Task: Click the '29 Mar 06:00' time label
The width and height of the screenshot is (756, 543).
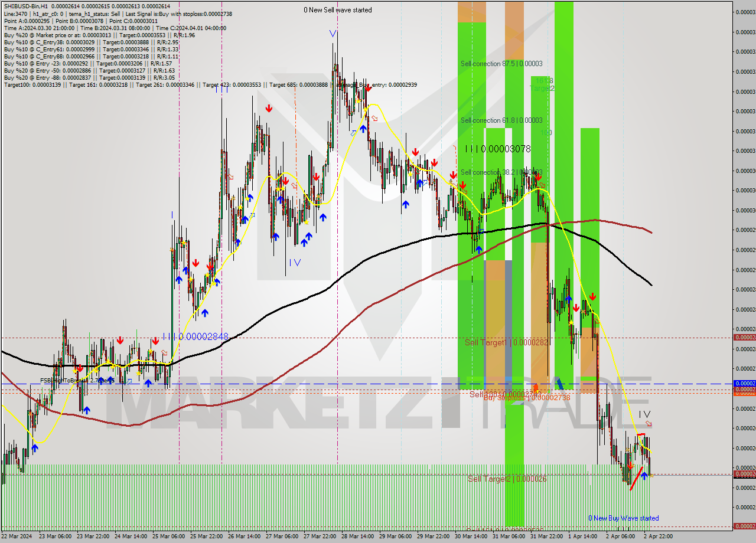Action: (396, 537)
